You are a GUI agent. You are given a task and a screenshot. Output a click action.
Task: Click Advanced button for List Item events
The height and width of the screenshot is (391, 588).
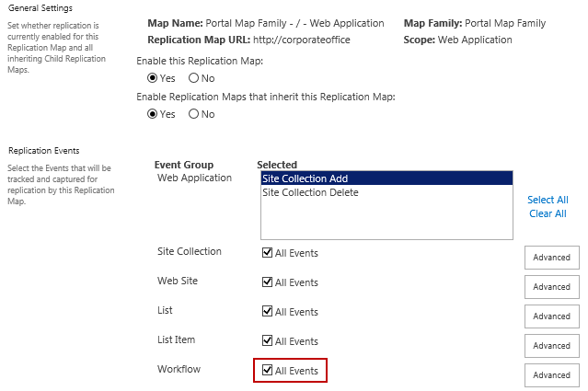pyautogui.click(x=551, y=346)
